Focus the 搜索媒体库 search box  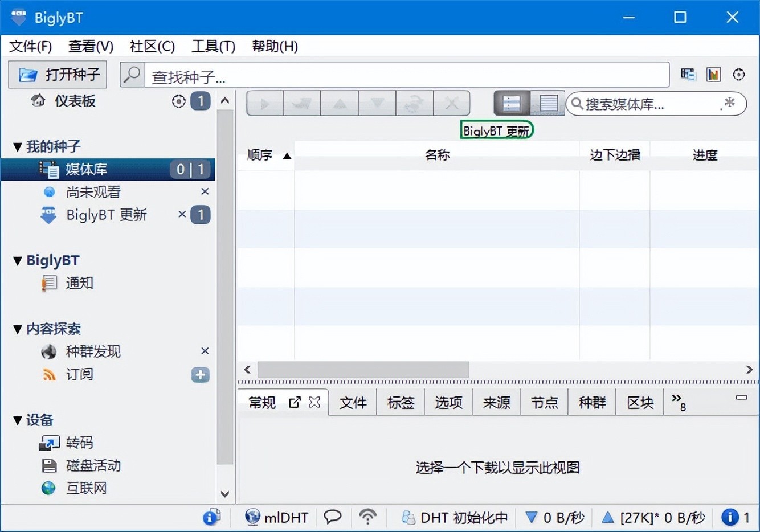tap(656, 104)
